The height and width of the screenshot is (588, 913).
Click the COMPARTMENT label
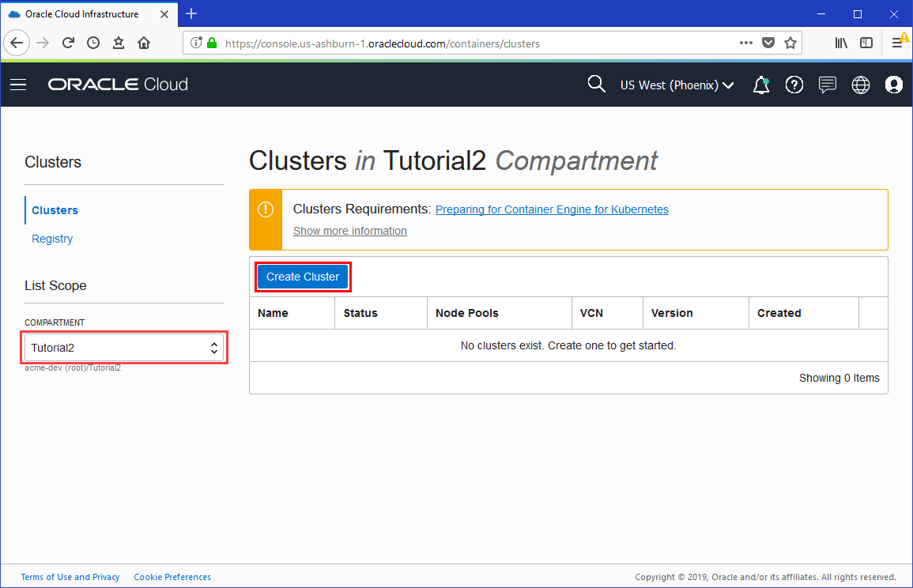click(55, 322)
